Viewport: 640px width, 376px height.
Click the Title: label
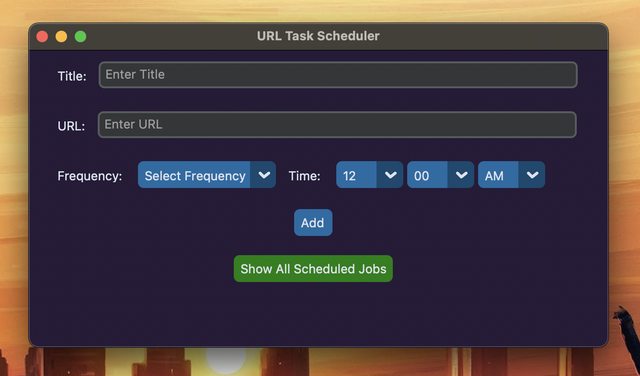pyautogui.click(x=72, y=76)
